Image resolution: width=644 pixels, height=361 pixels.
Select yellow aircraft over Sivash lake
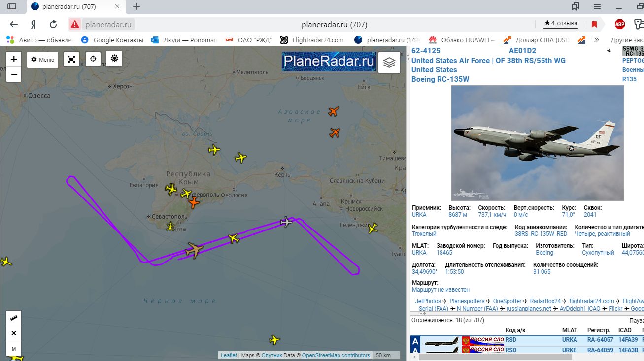click(x=214, y=150)
